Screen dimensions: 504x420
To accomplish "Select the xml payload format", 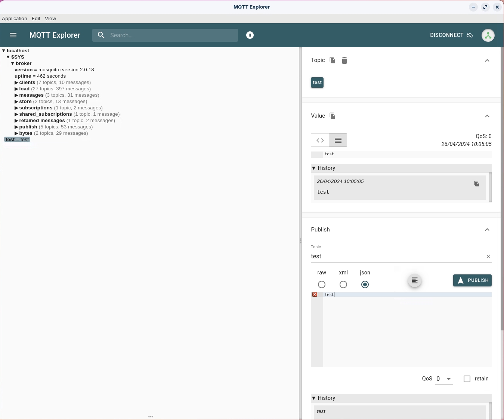I will (343, 284).
